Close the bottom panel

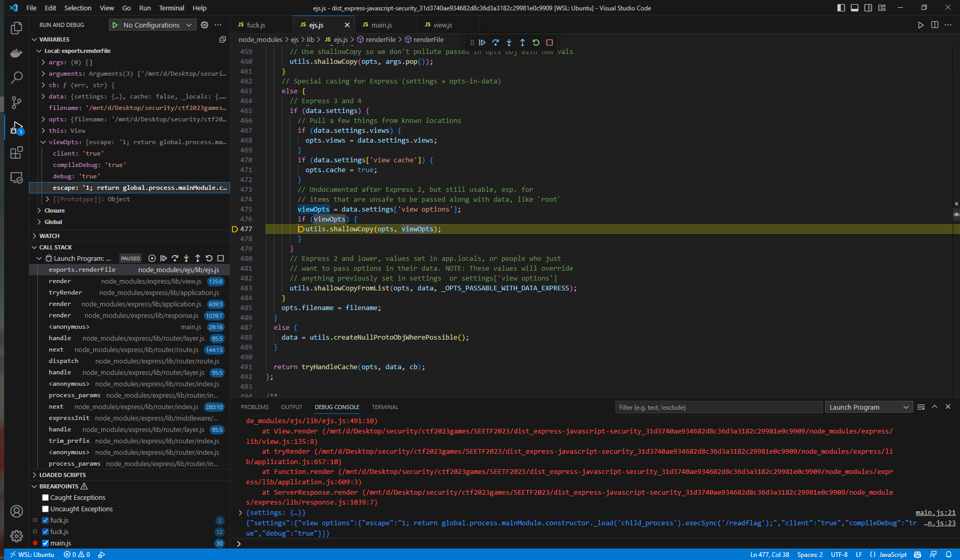[948, 407]
